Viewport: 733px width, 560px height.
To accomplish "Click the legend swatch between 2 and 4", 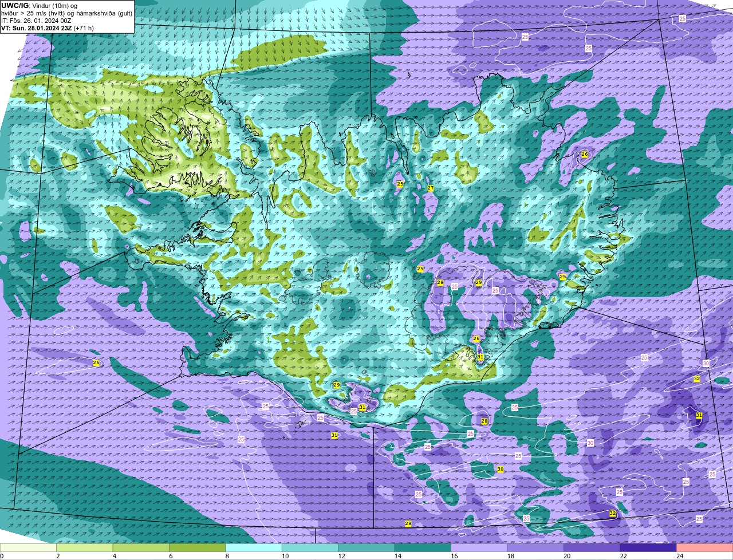I will point(85,547).
